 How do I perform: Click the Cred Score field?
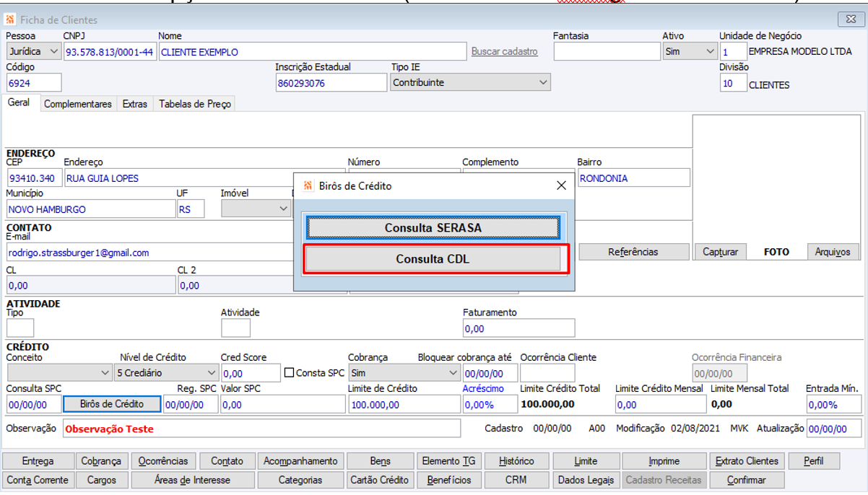coord(250,373)
